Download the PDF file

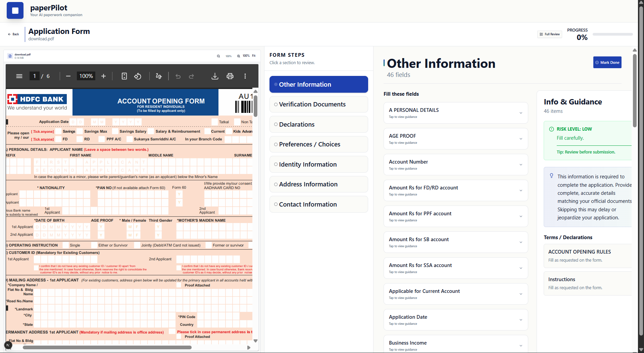tap(215, 76)
